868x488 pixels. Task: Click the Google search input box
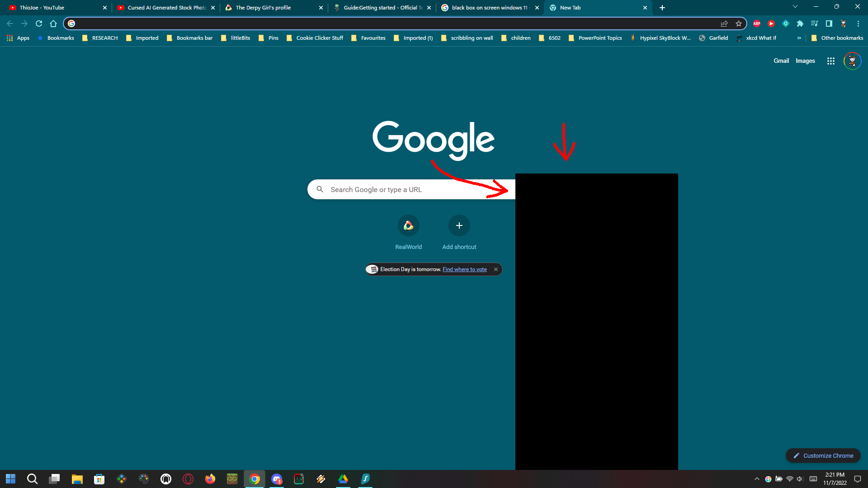407,190
